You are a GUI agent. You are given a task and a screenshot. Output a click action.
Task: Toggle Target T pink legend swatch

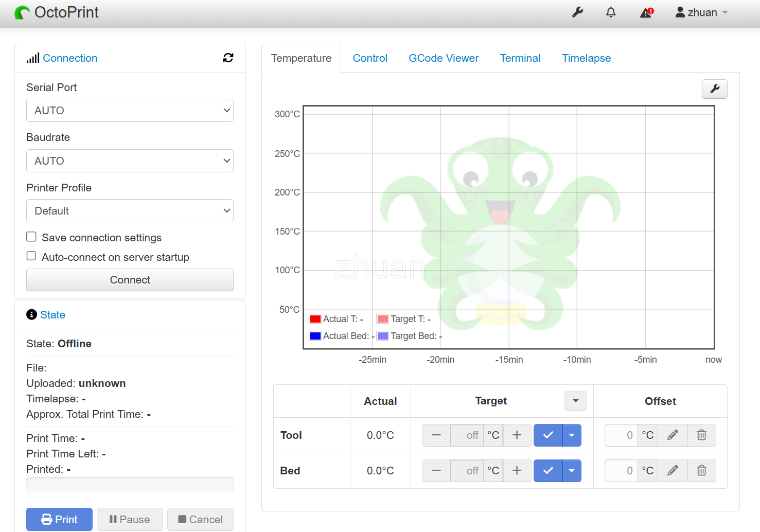(x=382, y=319)
